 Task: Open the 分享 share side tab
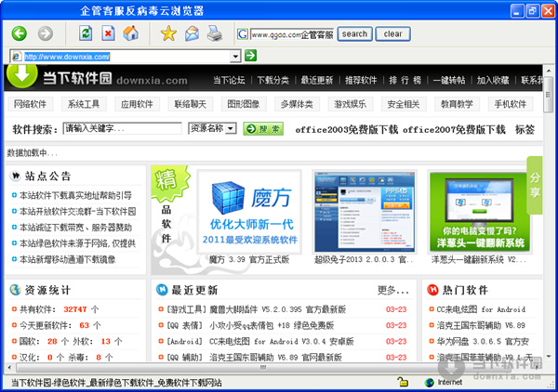click(535, 185)
